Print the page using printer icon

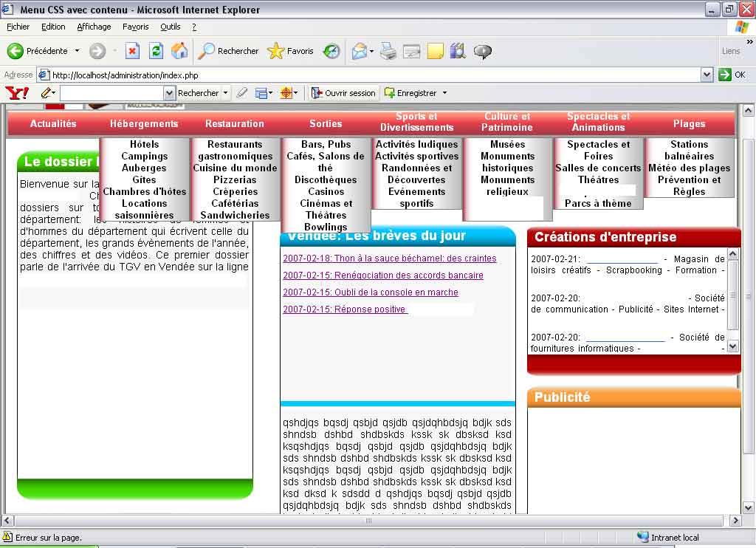tap(388, 51)
